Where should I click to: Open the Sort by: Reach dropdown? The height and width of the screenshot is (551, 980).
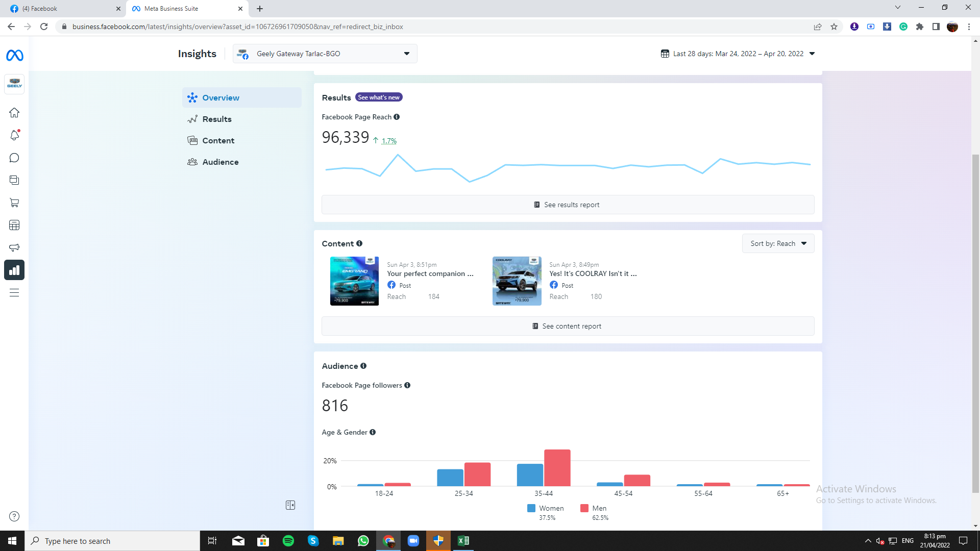[x=778, y=243]
